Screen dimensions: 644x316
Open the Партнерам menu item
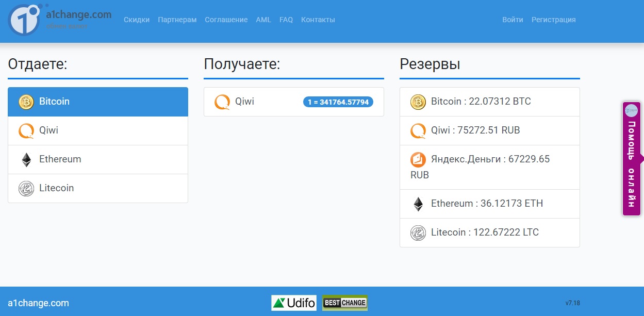[177, 20]
